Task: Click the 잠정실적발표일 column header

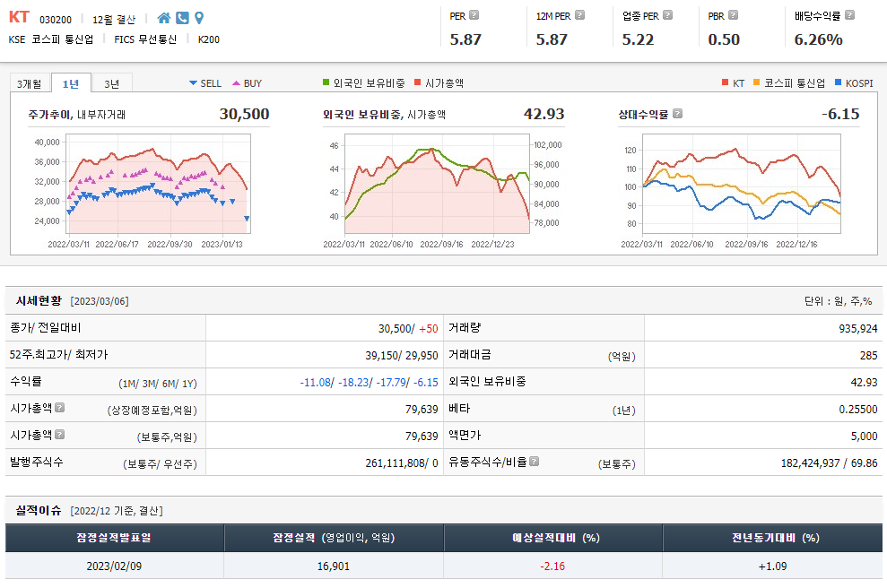Action: pyautogui.click(x=114, y=538)
